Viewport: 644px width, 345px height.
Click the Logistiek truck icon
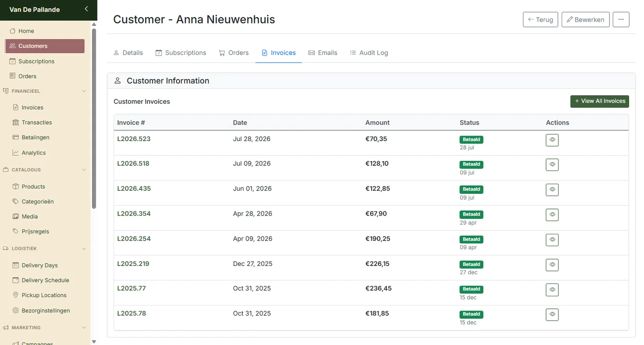pos(6,249)
